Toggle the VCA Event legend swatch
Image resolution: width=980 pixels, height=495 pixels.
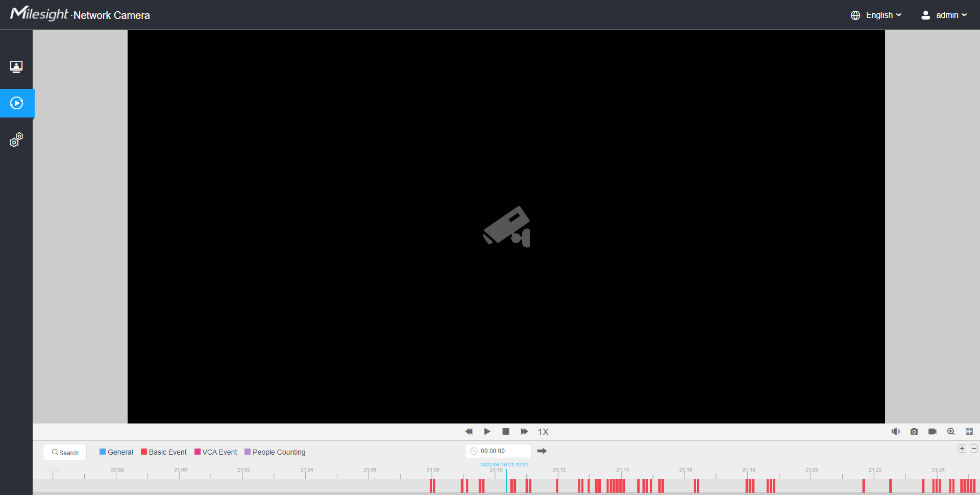198,452
